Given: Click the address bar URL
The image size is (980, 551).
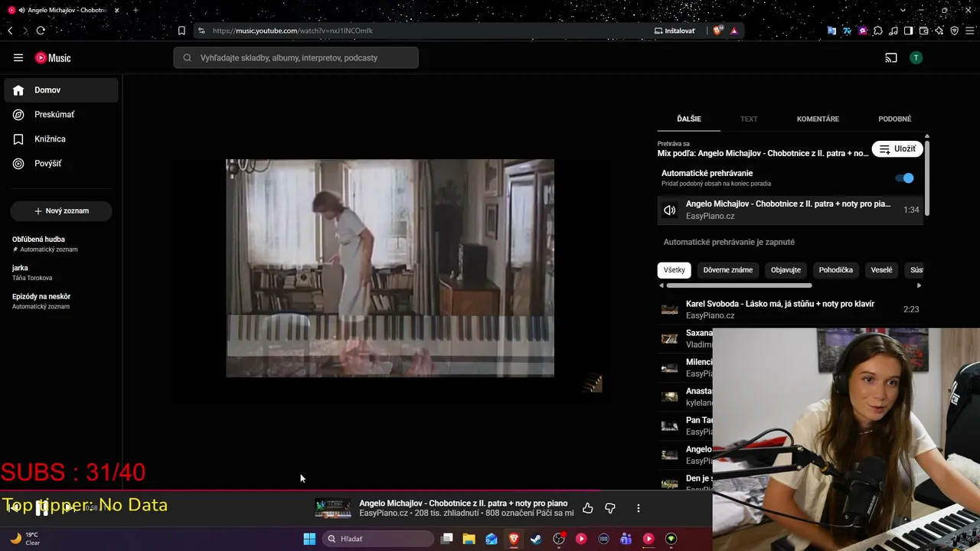Looking at the screenshot, I should (x=292, y=31).
